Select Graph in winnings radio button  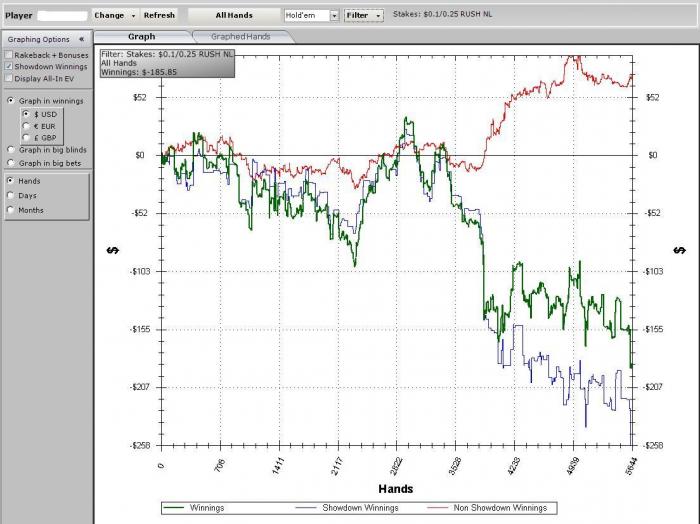(11, 101)
